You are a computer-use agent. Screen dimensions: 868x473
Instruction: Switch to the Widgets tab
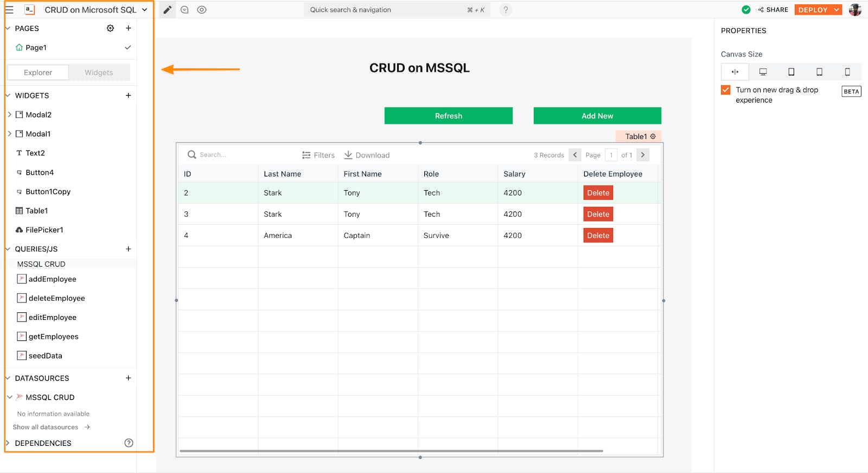[x=99, y=72]
